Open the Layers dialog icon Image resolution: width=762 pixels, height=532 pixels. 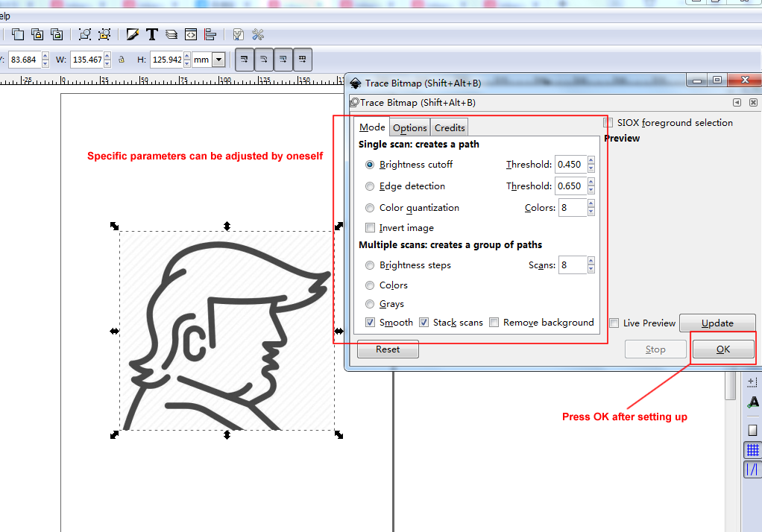coord(171,34)
